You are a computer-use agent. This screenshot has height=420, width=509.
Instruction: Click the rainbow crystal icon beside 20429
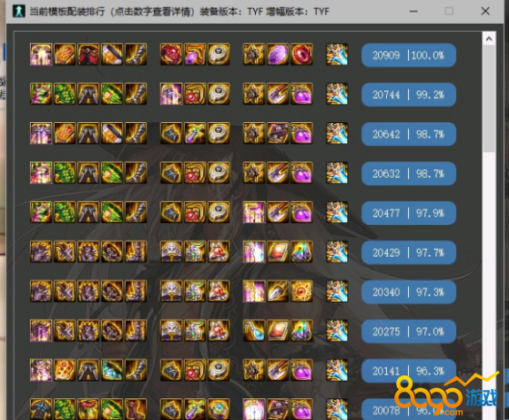tap(301, 251)
